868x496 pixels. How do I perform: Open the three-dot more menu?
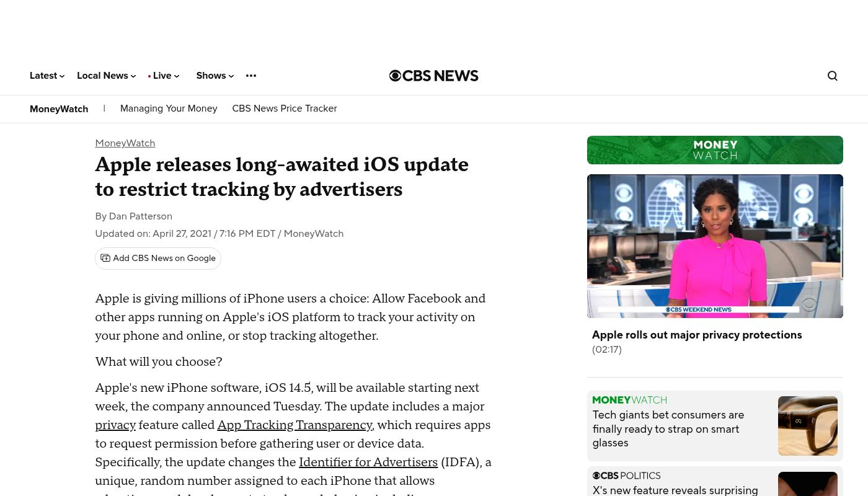(x=251, y=76)
